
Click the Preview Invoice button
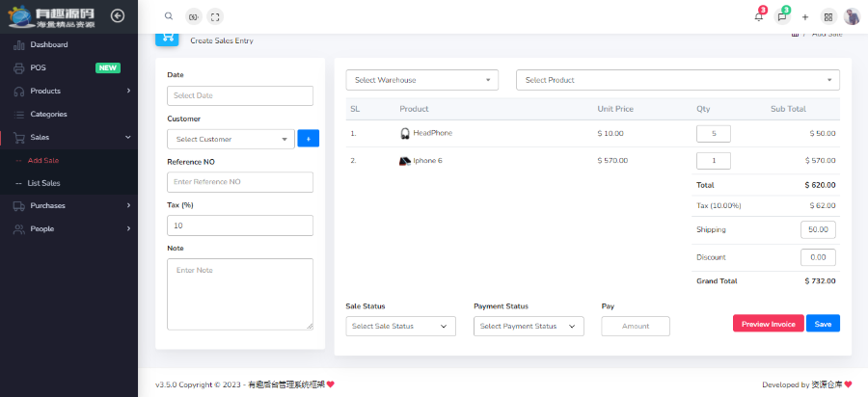(769, 324)
